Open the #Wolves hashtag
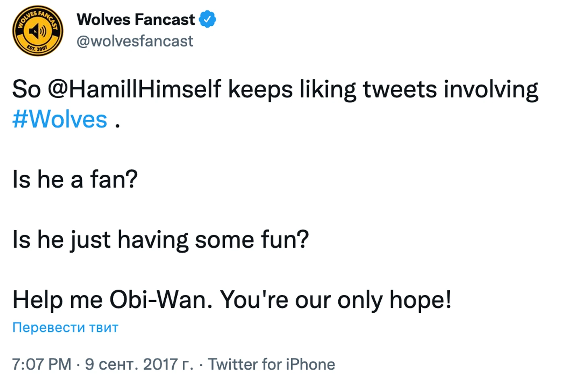Viewport: 588px width, 390px height. 60,119
